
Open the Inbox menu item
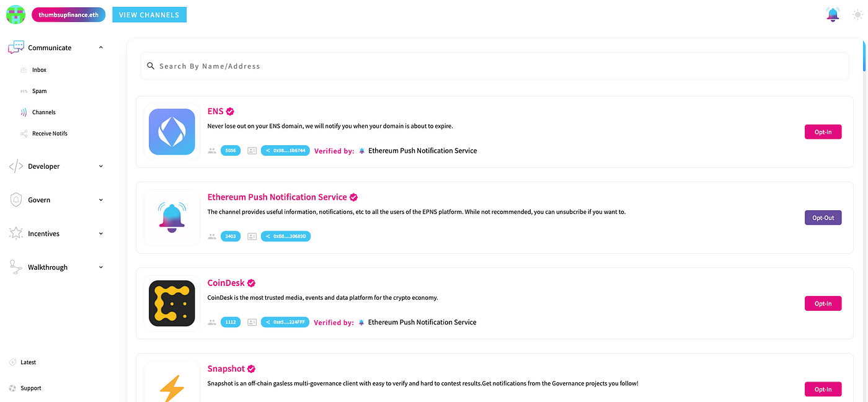pyautogui.click(x=39, y=70)
